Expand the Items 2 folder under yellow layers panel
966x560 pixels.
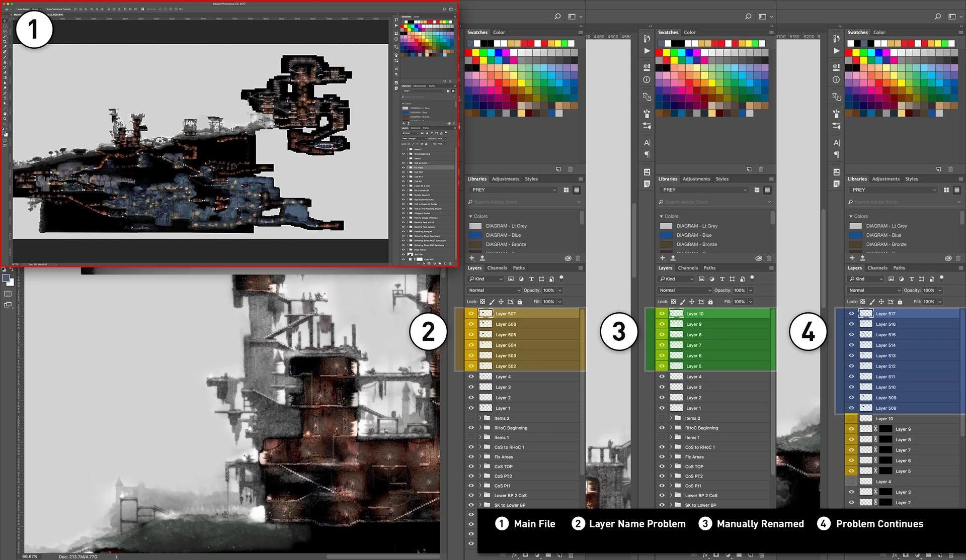tap(480, 418)
